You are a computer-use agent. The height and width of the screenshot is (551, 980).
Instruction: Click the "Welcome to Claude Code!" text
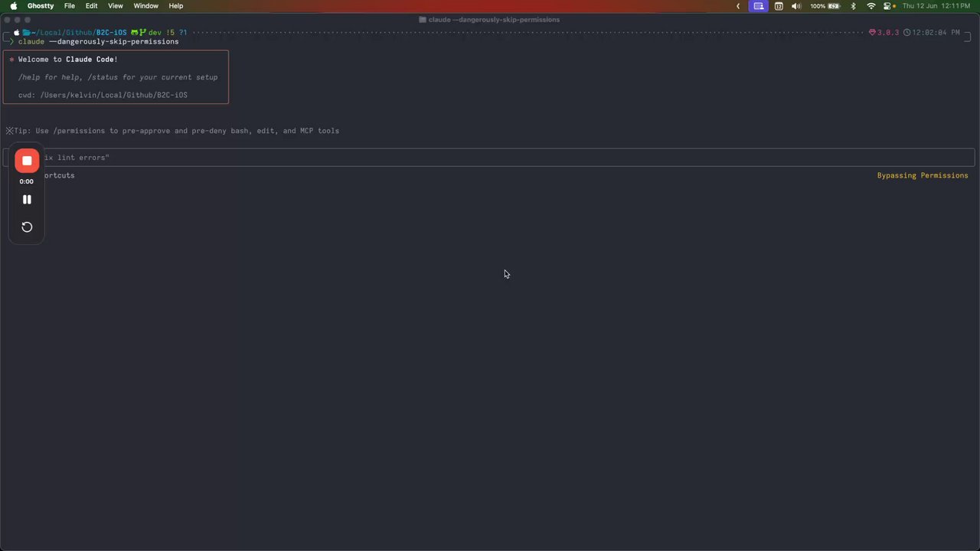[x=68, y=60]
